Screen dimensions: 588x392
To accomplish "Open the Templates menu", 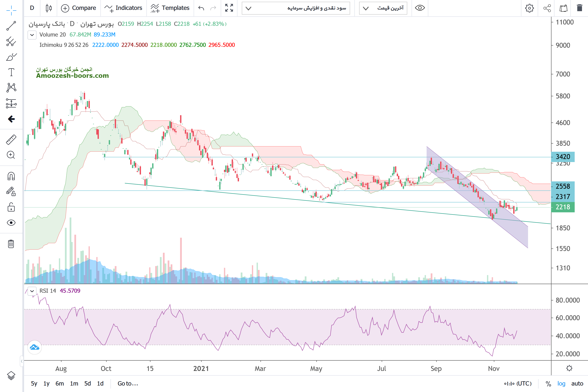I will tap(170, 8).
